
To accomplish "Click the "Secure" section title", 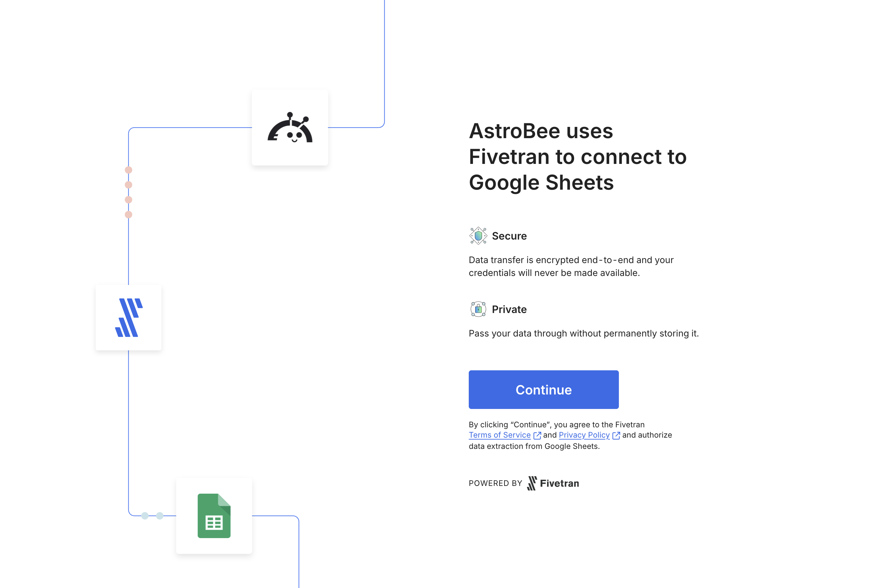I will [x=509, y=236].
